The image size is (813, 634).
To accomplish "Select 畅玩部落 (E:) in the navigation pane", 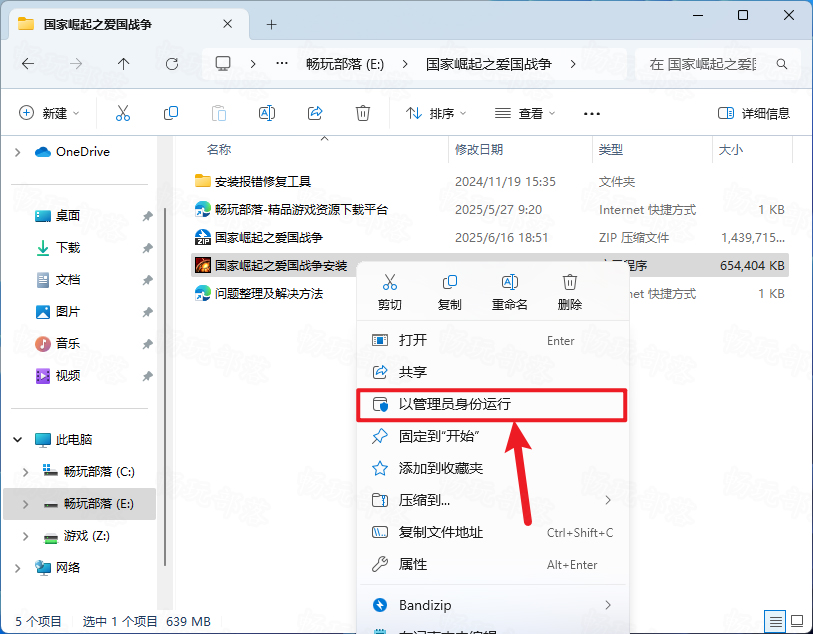I will pos(80,504).
